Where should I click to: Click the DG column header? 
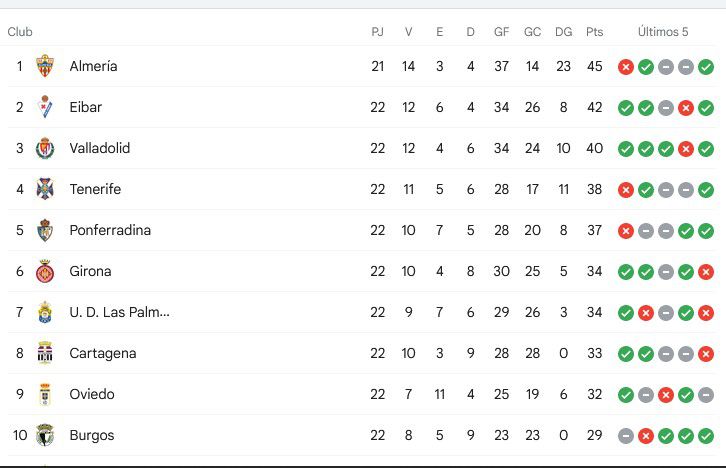563,32
